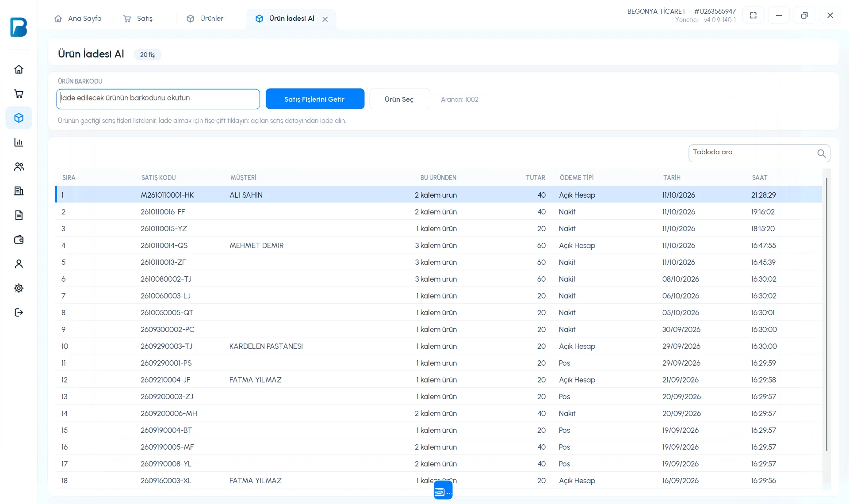The height and width of the screenshot is (504, 849).
Task: Click the logout icon in the sidebar
Action: 19,313
